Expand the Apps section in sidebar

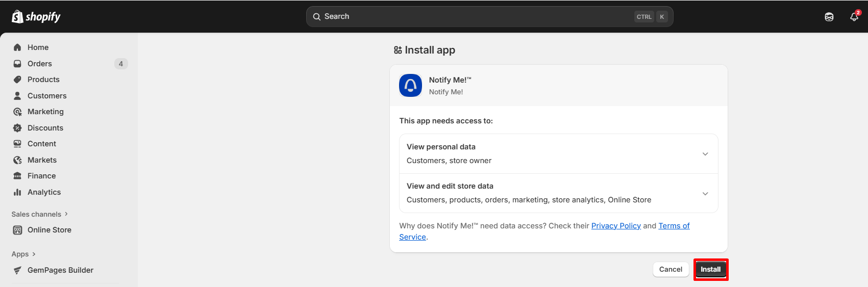coord(23,254)
